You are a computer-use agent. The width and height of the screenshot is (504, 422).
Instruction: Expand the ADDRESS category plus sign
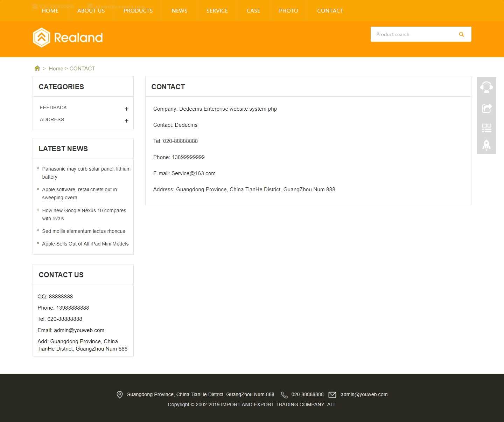[x=126, y=121]
